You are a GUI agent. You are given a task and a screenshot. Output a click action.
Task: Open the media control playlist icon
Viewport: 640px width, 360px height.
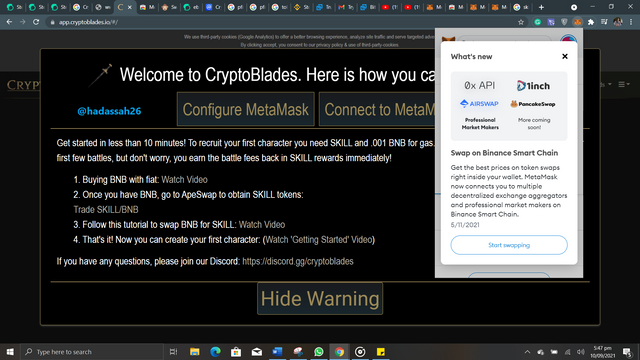click(x=604, y=22)
